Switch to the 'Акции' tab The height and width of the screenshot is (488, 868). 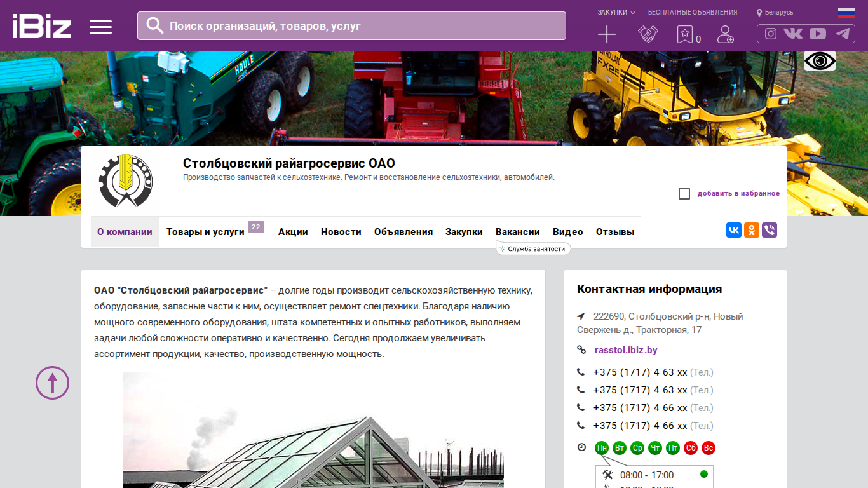click(x=293, y=232)
